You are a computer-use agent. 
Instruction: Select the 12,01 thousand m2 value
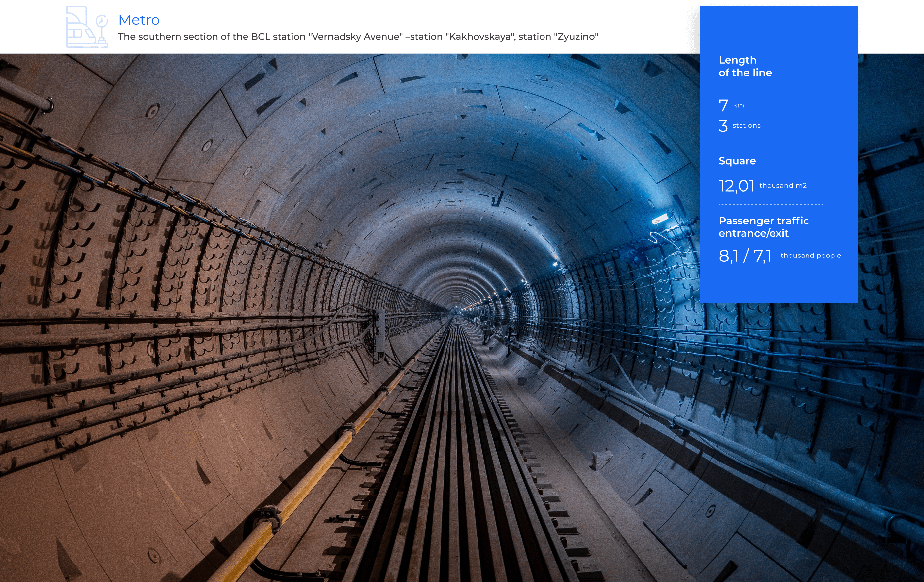[x=736, y=186]
